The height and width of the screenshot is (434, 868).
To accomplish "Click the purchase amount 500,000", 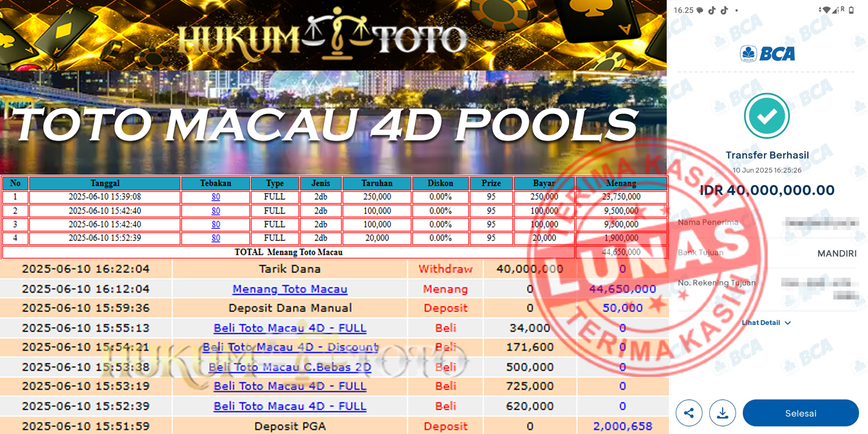I will [x=530, y=367].
